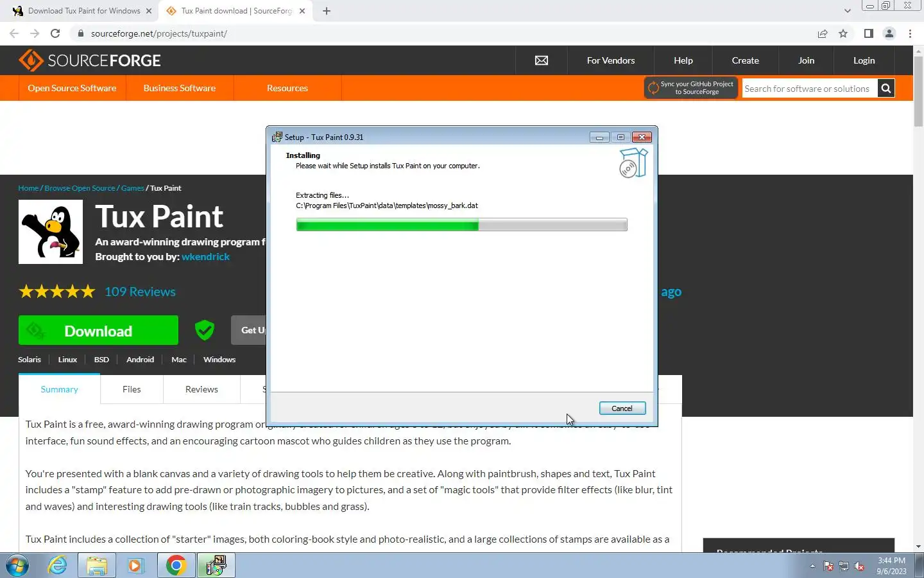
Task: Click the installer disc icon in Setup window
Action: coord(633,163)
